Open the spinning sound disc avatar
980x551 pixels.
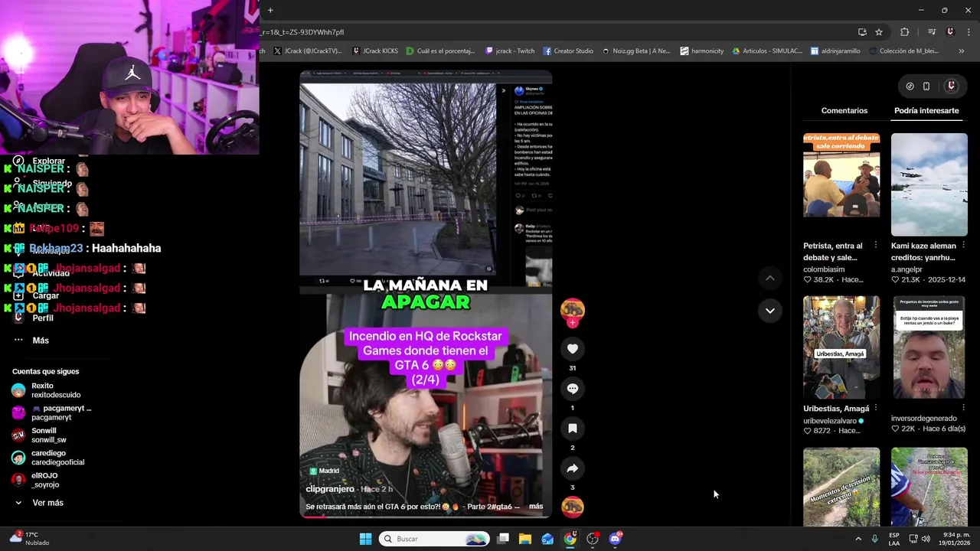pyautogui.click(x=572, y=507)
